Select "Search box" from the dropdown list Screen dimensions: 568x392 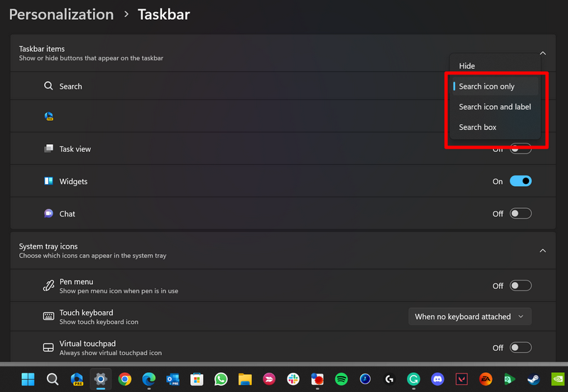click(478, 127)
